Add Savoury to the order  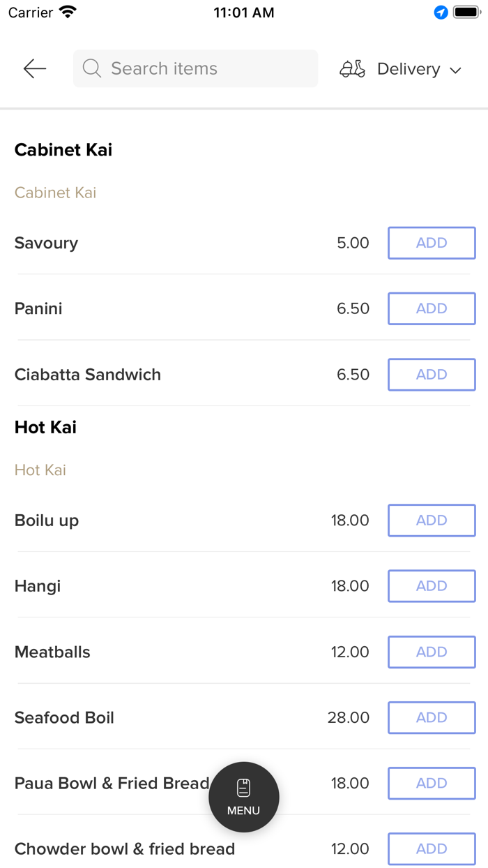tap(432, 243)
